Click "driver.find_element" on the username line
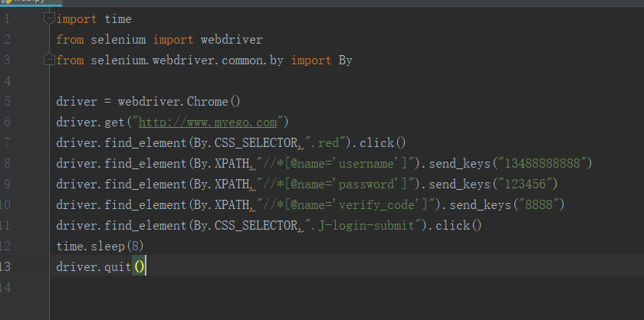This screenshot has width=644, height=320. (122, 163)
